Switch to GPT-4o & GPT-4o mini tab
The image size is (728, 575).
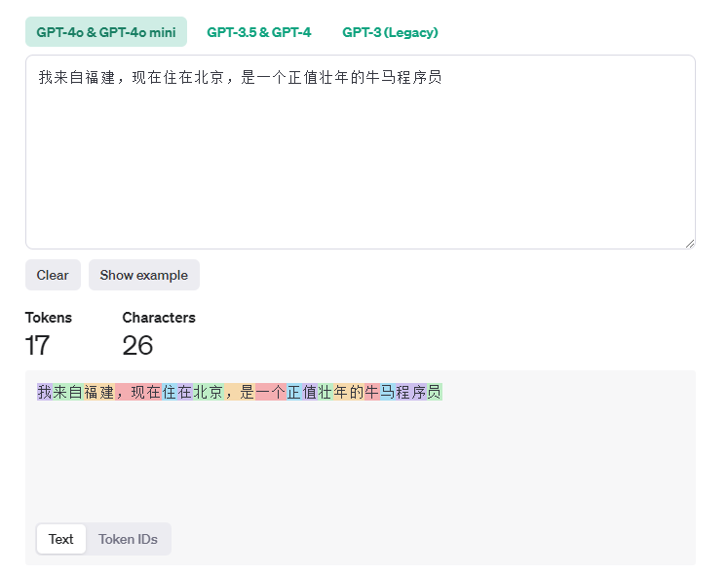(106, 32)
